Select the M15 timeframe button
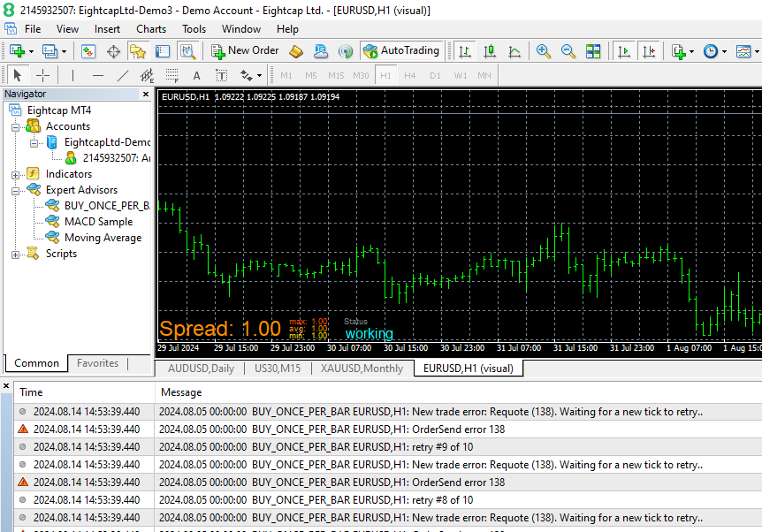762x532 pixels. click(x=336, y=75)
